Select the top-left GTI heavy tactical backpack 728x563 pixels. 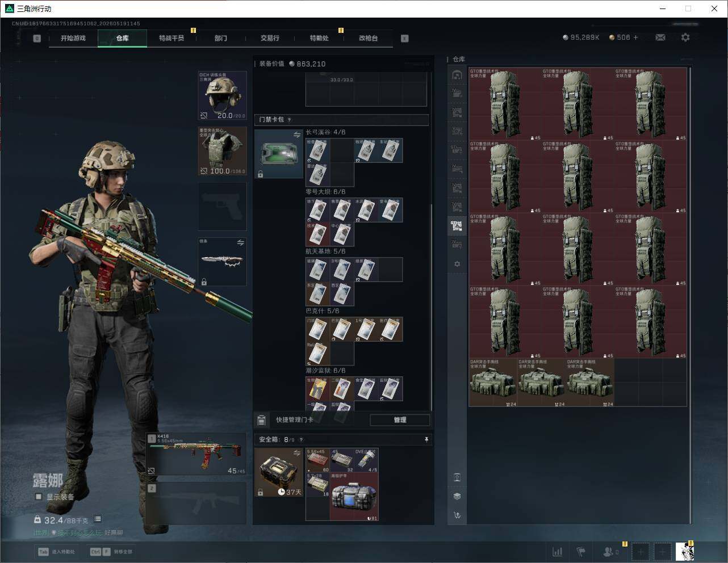(505, 104)
